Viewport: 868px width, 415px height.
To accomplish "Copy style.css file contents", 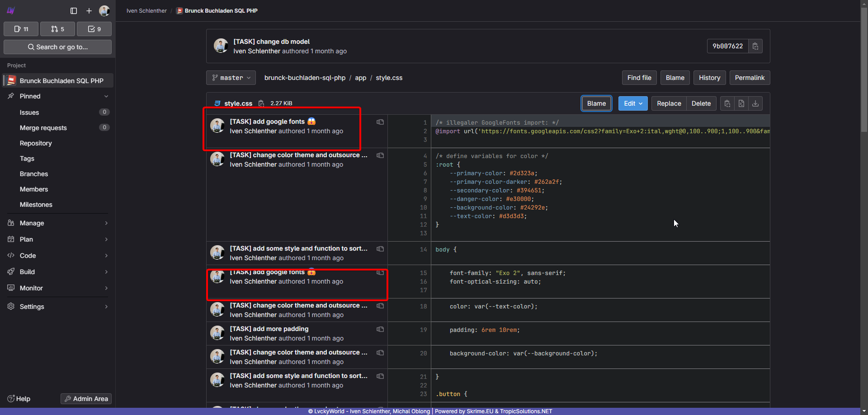I will pos(727,103).
